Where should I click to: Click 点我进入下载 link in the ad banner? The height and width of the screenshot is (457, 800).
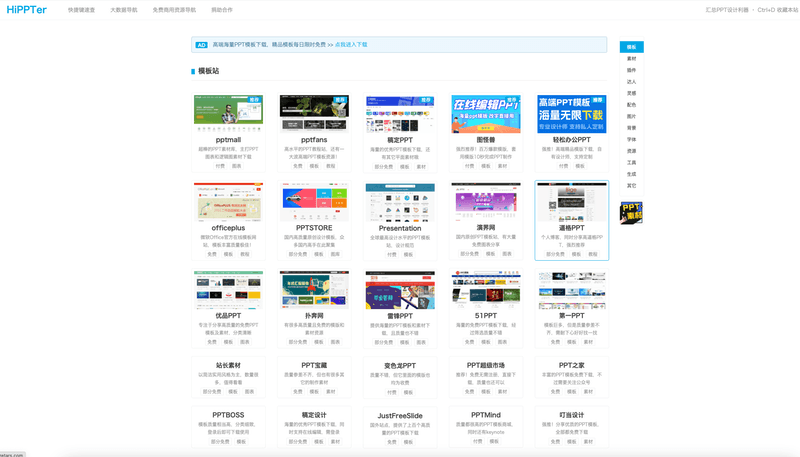tap(351, 45)
